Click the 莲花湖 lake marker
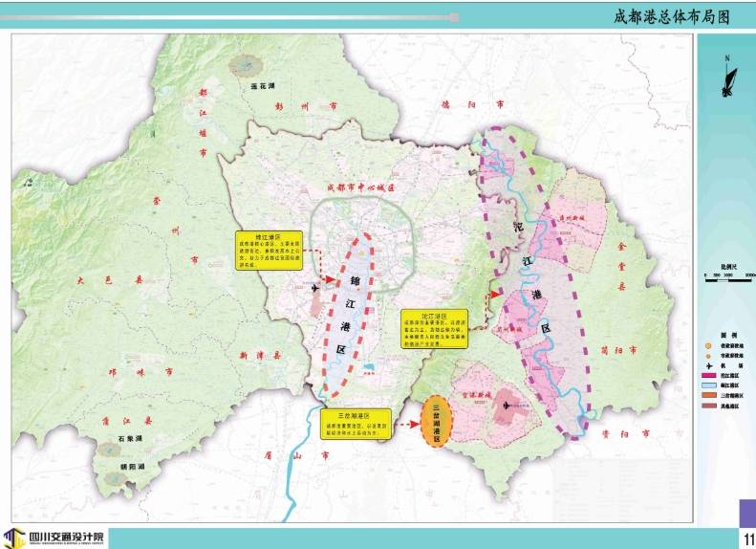Screen dimensions: 756x549 click(246, 67)
